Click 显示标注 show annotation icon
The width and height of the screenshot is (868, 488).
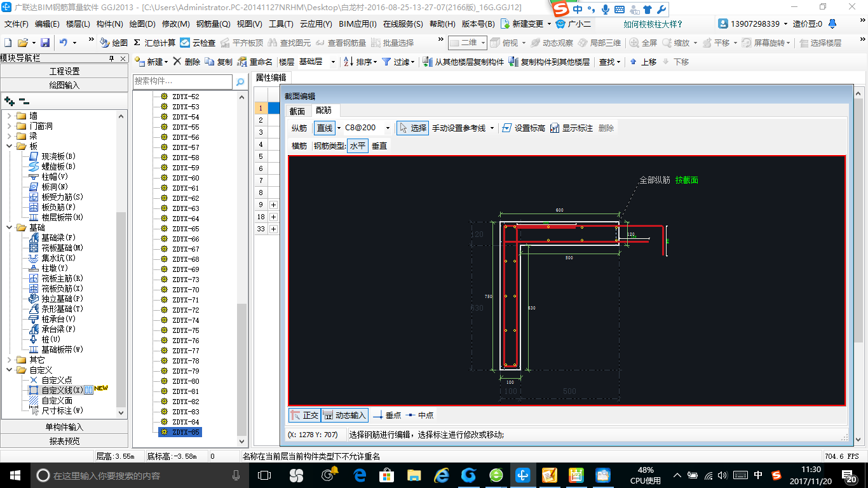[x=555, y=128]
